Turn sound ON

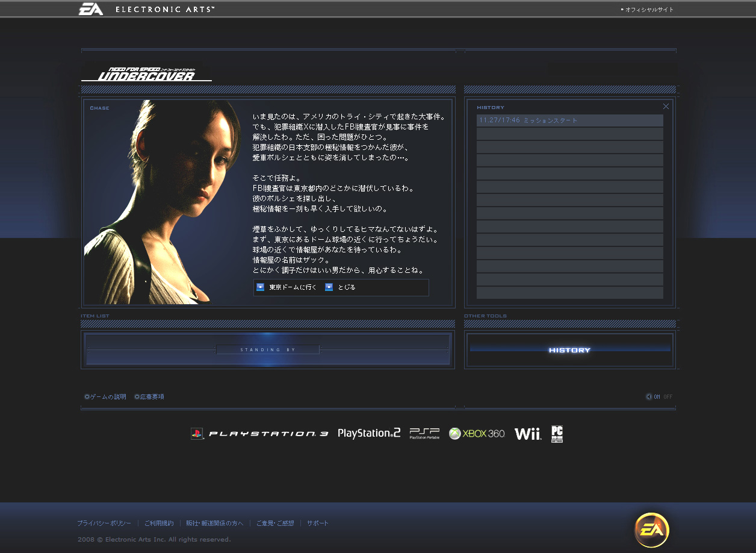(657, 397)
